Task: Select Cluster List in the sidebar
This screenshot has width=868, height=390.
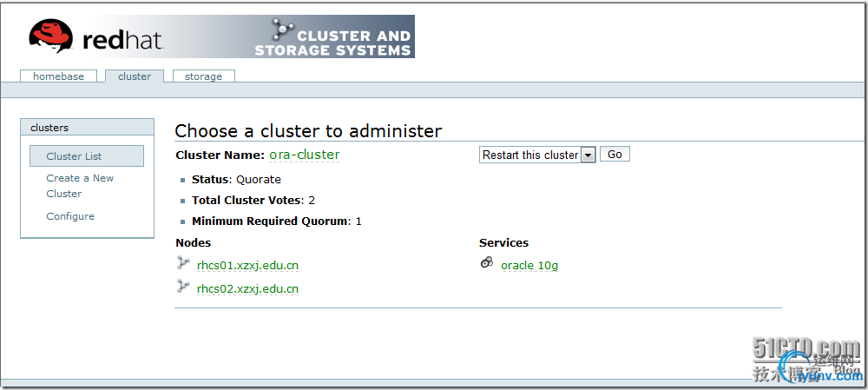Action: [x=75, y=156]
